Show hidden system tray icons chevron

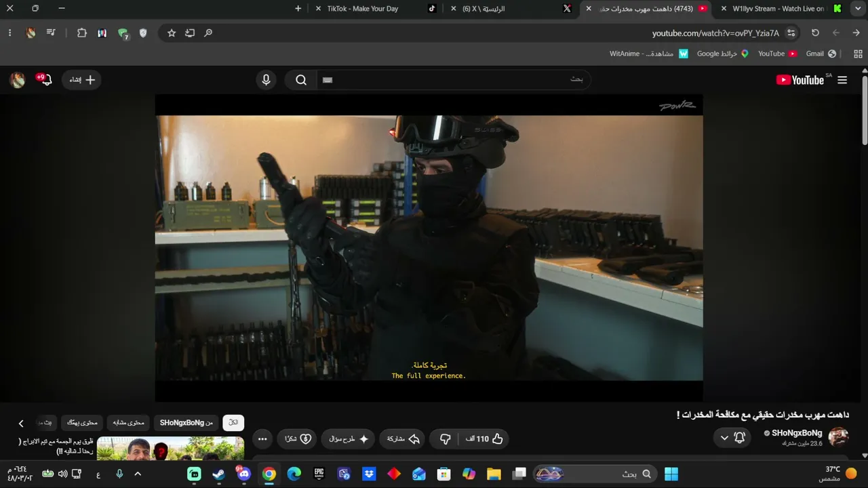point(138,474)
